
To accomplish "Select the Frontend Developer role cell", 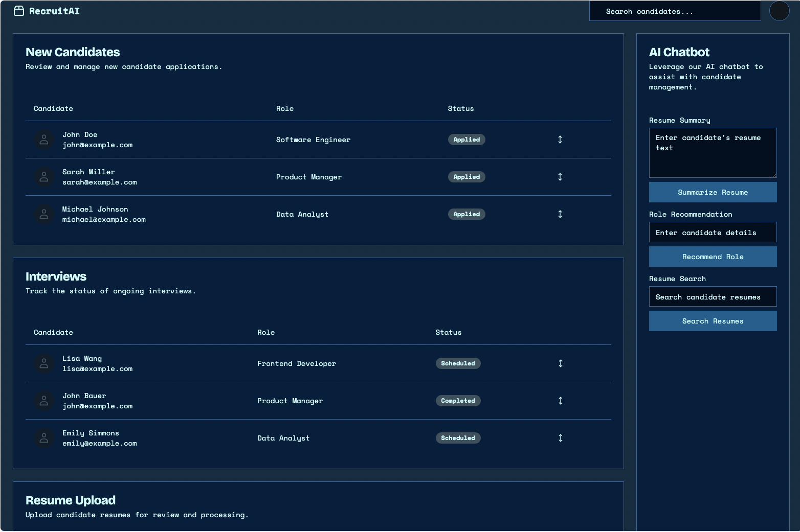I will (297, 363).
